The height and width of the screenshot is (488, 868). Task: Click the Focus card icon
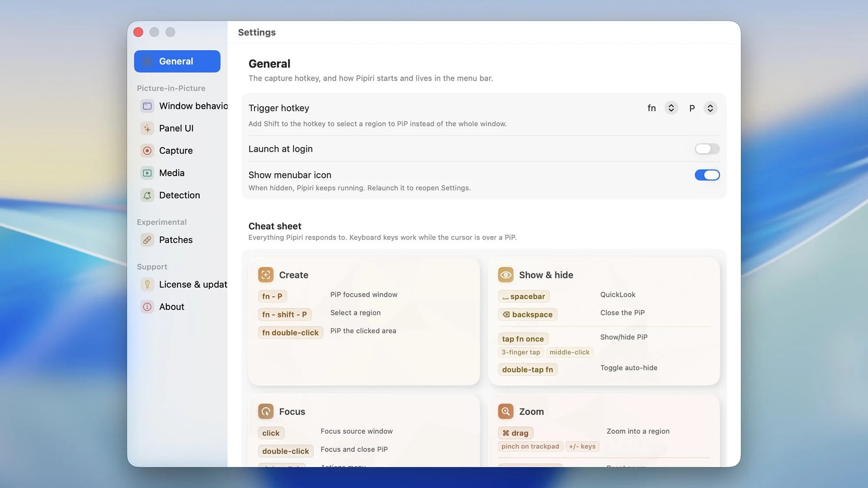coord(266,411)
